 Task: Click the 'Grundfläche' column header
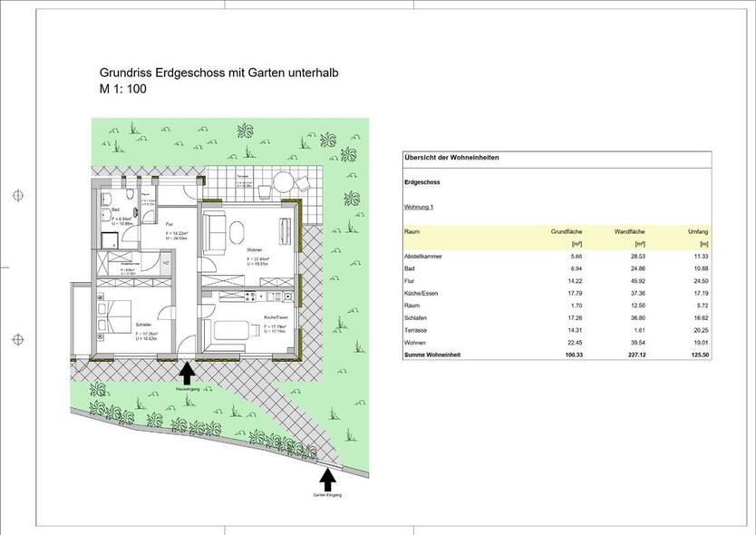567,231
